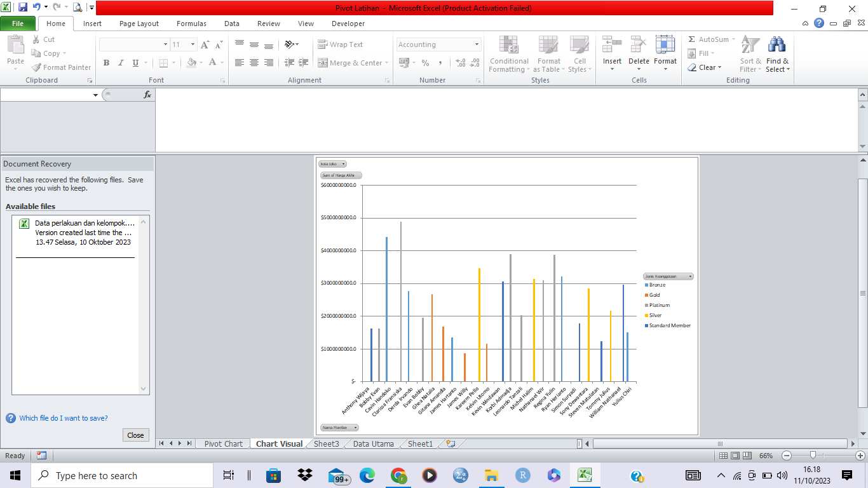Click the Percent Style icon
The height and width of the screenshot is (488, 868).
[425, 63]
